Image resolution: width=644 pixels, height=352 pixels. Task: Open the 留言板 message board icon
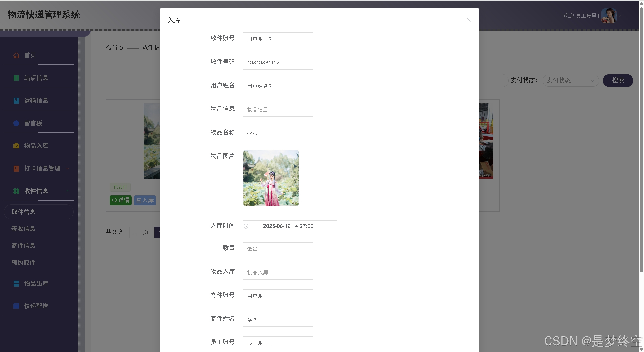tap(16, 123)
